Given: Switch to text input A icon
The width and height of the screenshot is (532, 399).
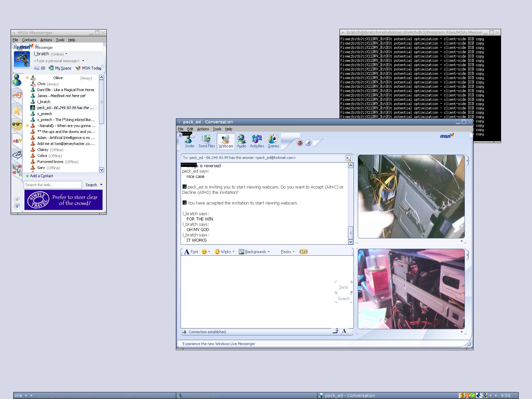Looking at the screenshot, I should tap(344, 331).
